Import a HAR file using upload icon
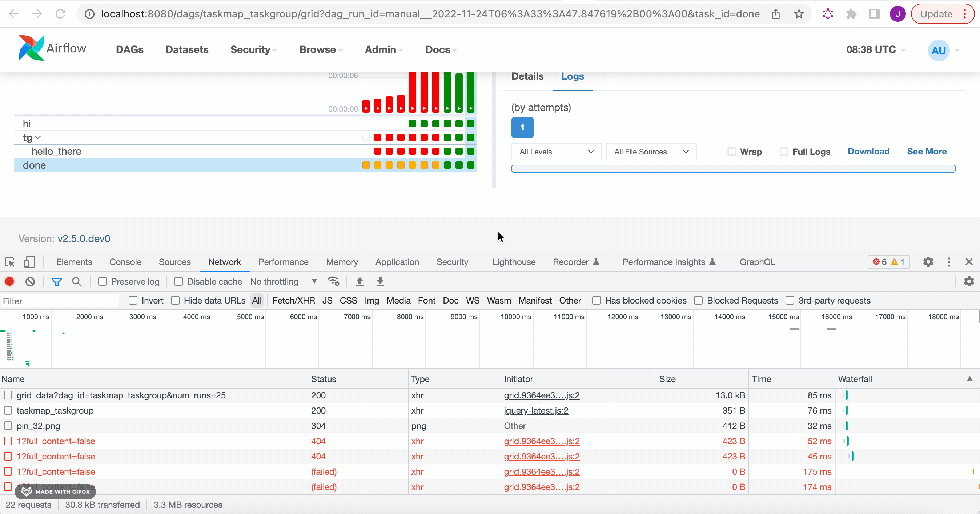This screenshot has width=980, height=514. pyautogui.click(x=359, y=282)
